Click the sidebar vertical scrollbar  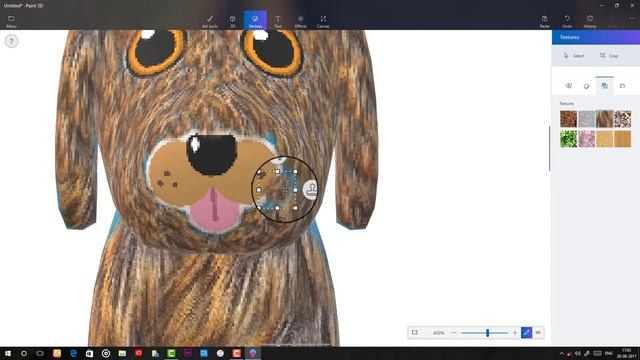[549, 148]
